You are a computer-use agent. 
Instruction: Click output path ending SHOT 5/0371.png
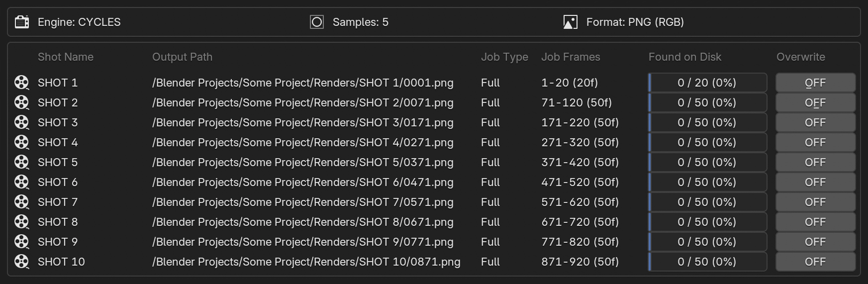(303, 162)
